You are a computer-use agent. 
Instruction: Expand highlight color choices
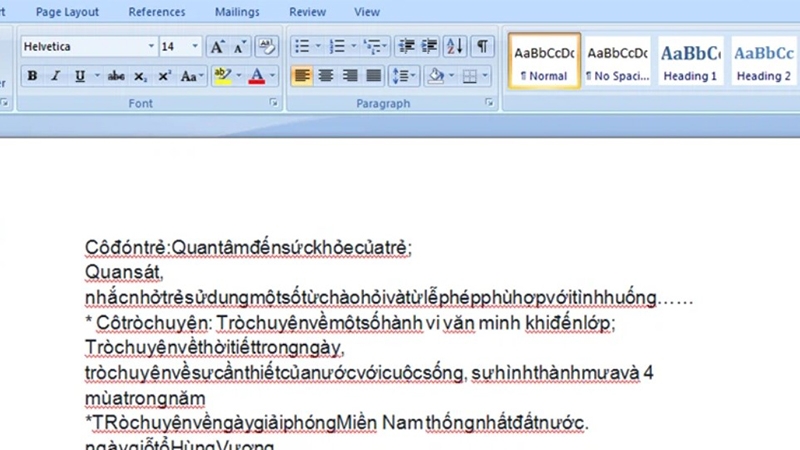click(239, 76)
